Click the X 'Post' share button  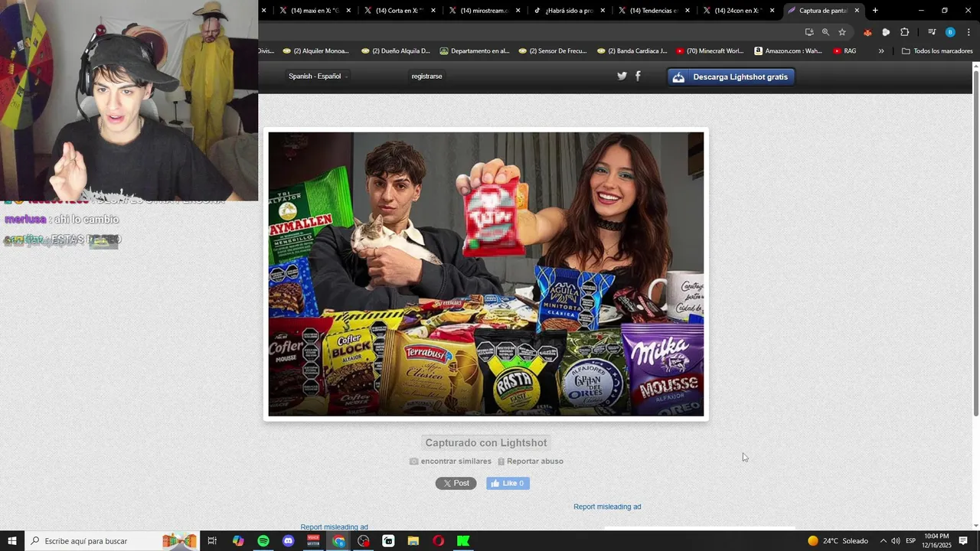coord(456,484)
